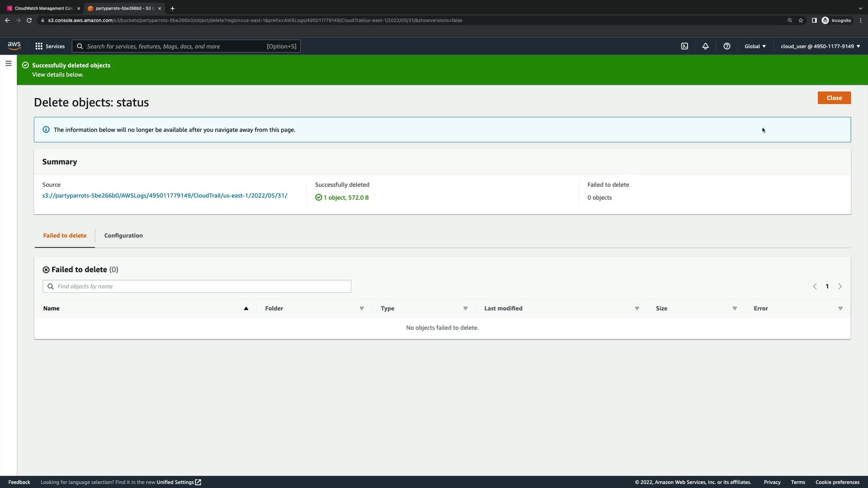The height and width of the screenshot is (488, 868).
Task: Go to next page chevron
Action: click(x=840, y=286)
